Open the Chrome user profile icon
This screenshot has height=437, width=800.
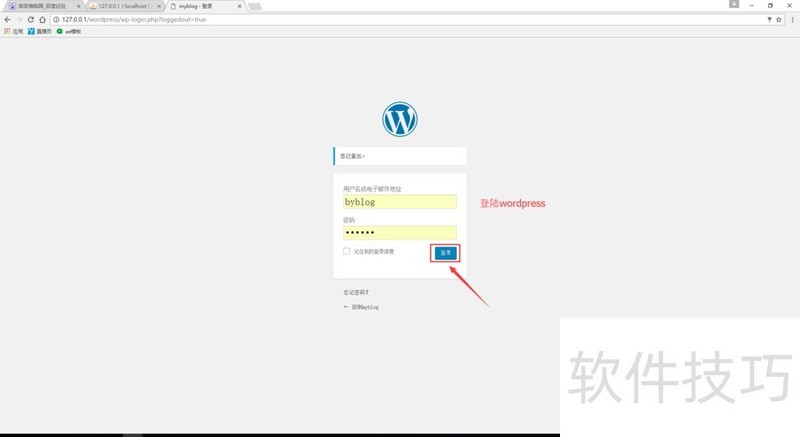[x=734, y=4]
